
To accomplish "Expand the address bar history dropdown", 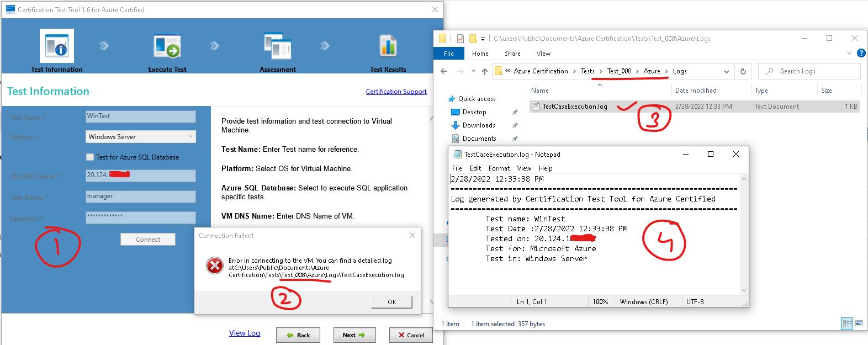I will [727, 71].
